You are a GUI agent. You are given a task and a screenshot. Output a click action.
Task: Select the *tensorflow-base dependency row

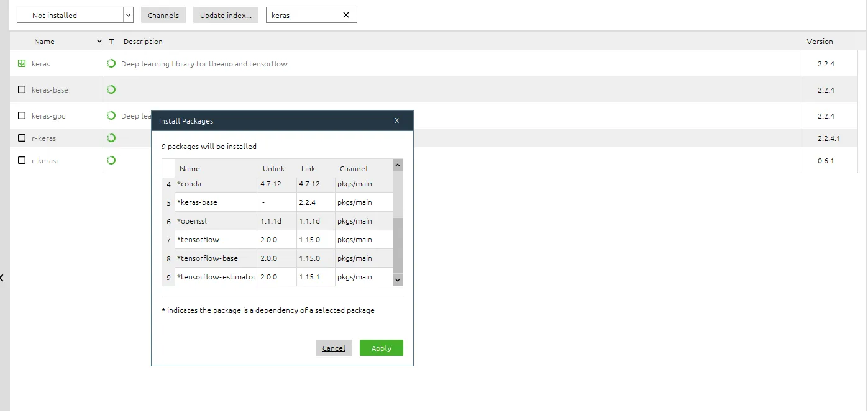[277, 258]
